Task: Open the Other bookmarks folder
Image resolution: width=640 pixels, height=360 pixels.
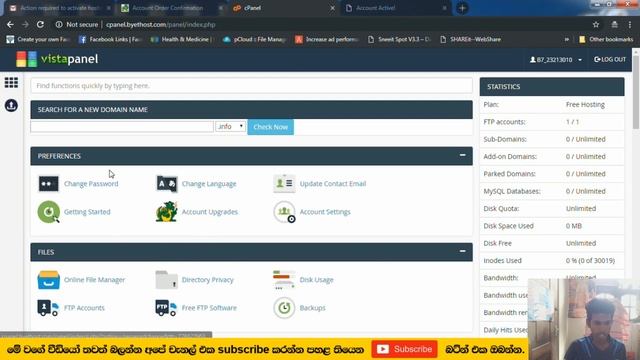Action: 606,40
